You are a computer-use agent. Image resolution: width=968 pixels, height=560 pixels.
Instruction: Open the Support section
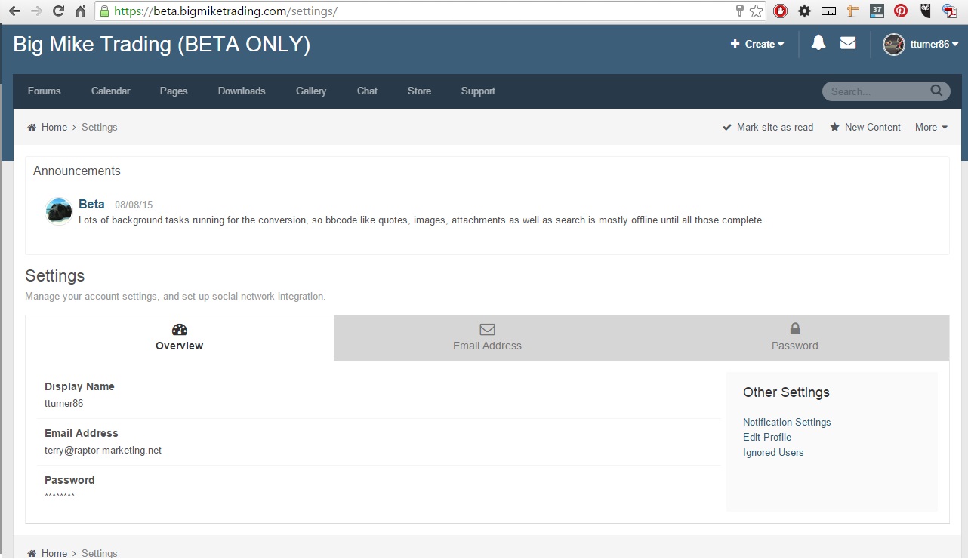click(478, 91)
